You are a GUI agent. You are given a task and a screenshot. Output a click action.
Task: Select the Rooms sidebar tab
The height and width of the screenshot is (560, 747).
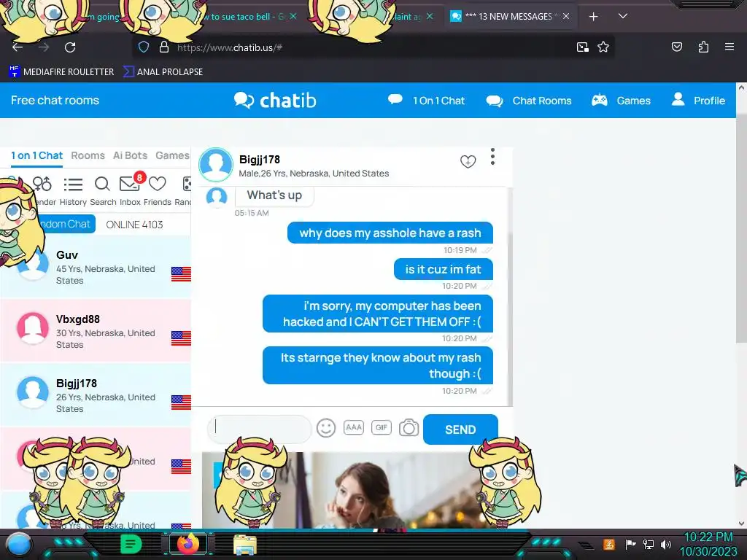(88, 155)
